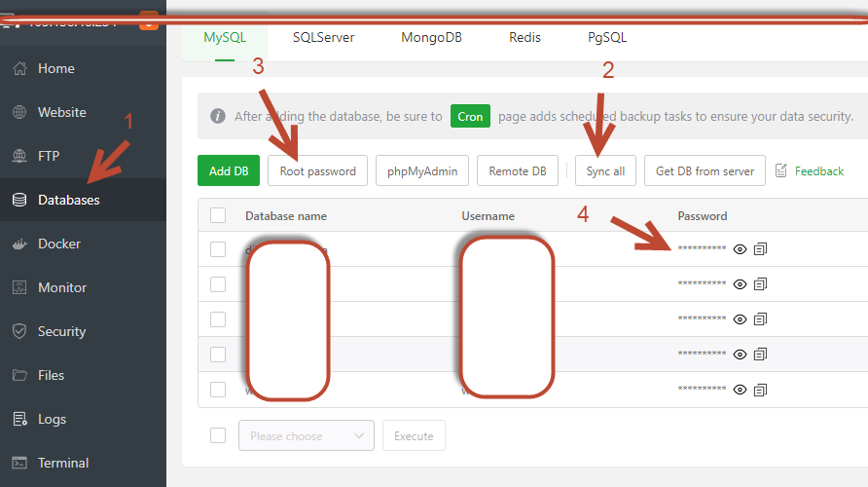
Task: Click the Databases stack icon
Action: click(x=19, y=200)
